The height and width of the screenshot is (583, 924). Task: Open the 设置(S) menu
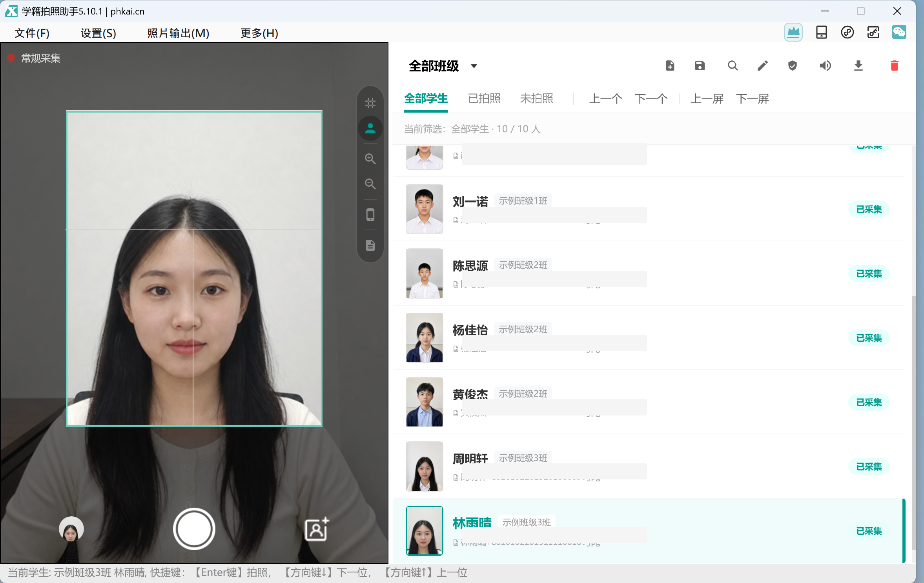(98, 33)
